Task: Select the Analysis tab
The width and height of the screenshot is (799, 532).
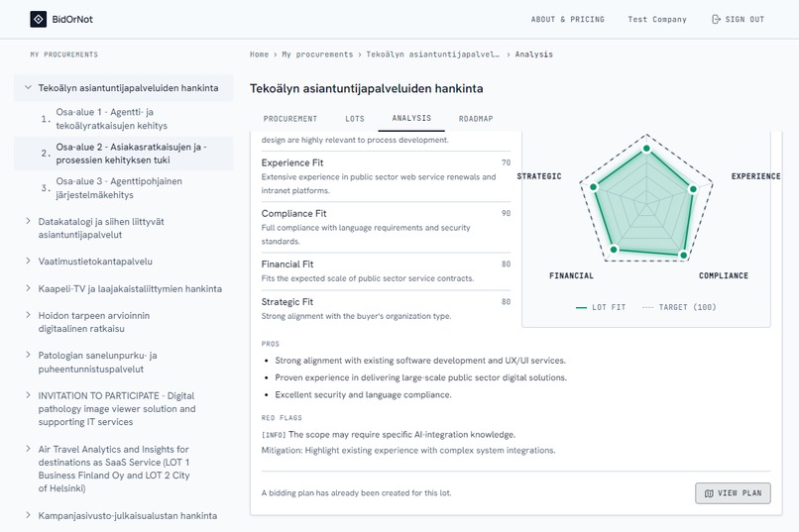Action: click(411, 118)
